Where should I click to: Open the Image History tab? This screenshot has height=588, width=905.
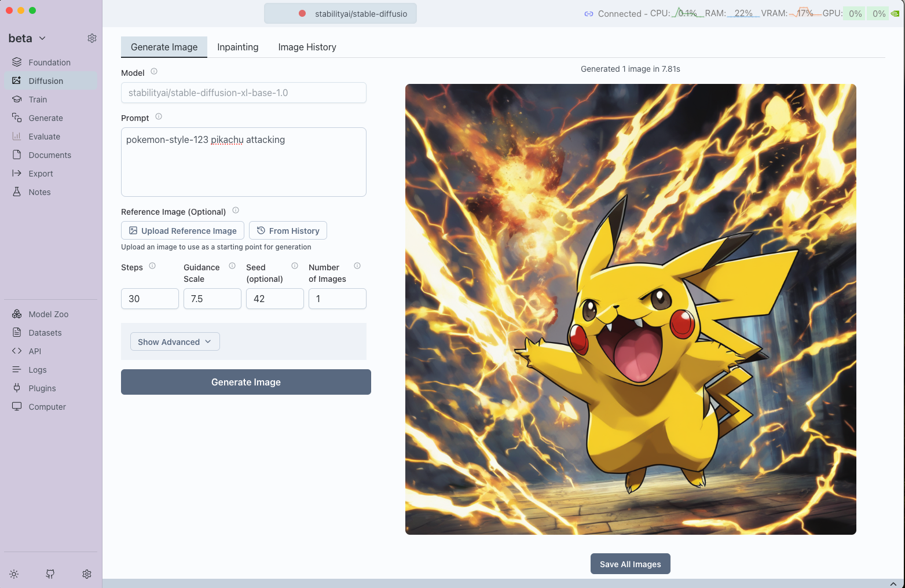(307, 47)
